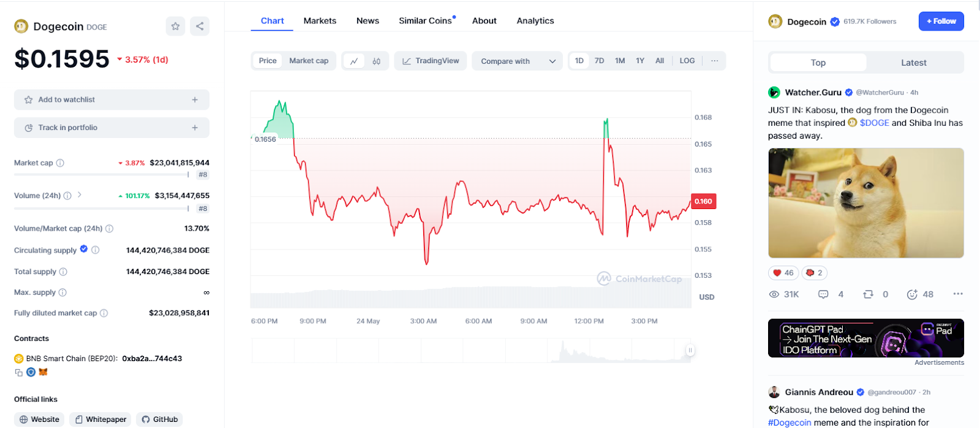Viewport: 980px width, 428px height.
Task: Click the heart reaction with 46
Action: coord(783,273)
